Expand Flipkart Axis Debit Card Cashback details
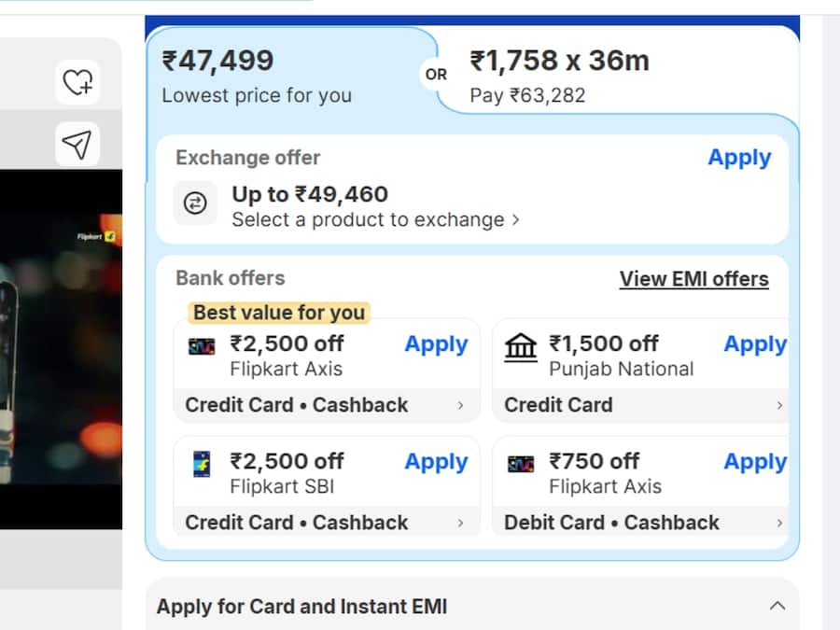Viewport: 840px width, 630px height. click(x=779, y=523)
